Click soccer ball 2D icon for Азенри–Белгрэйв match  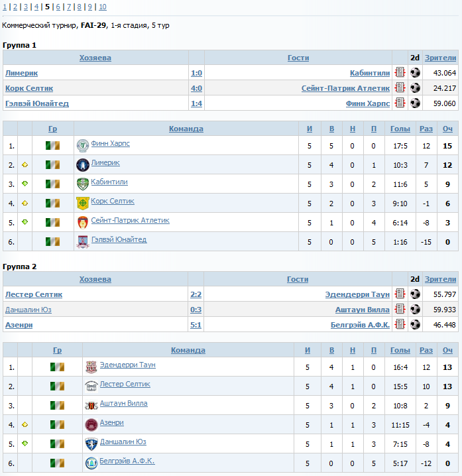(x=415, y=325)
